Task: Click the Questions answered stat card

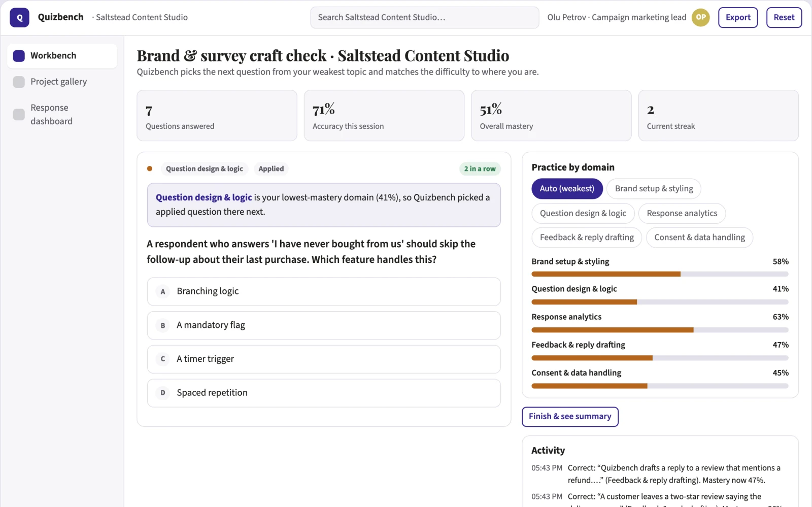Action: point(217,116)
